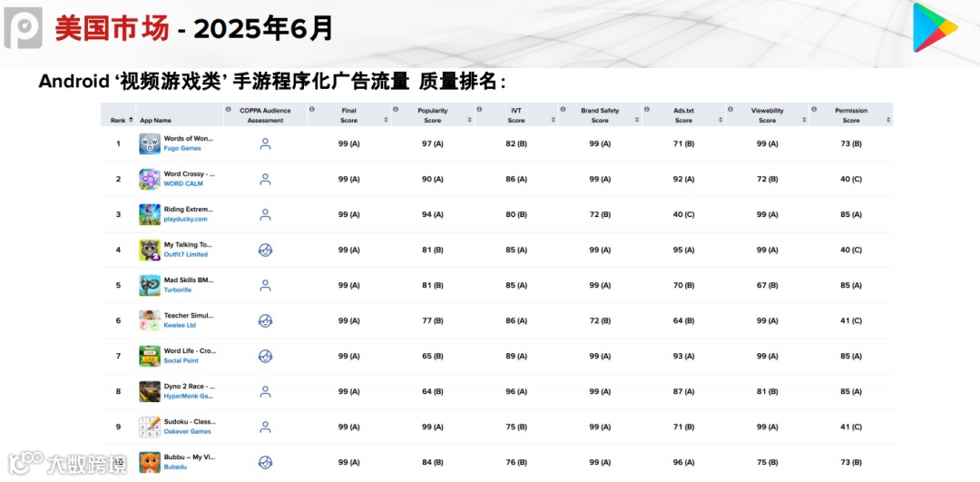The height and width of the screenshot is (482, 980).
Task: Click IVT cell '89 (A)'
Action: click(x=516, y=357)
